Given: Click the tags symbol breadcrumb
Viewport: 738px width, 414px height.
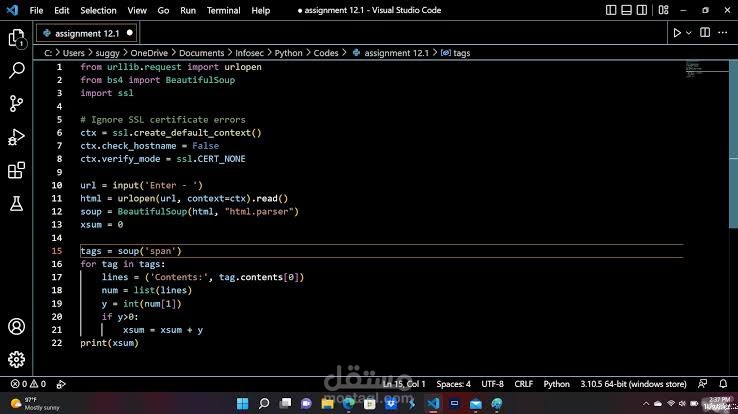Looking at the screenshot, I should point(456,53).
